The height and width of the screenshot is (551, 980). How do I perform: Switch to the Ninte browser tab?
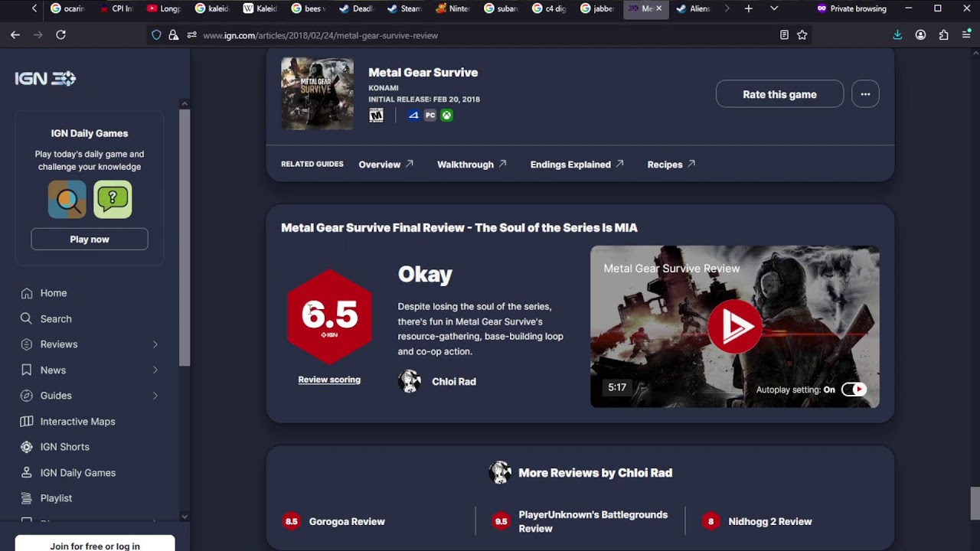454,8
